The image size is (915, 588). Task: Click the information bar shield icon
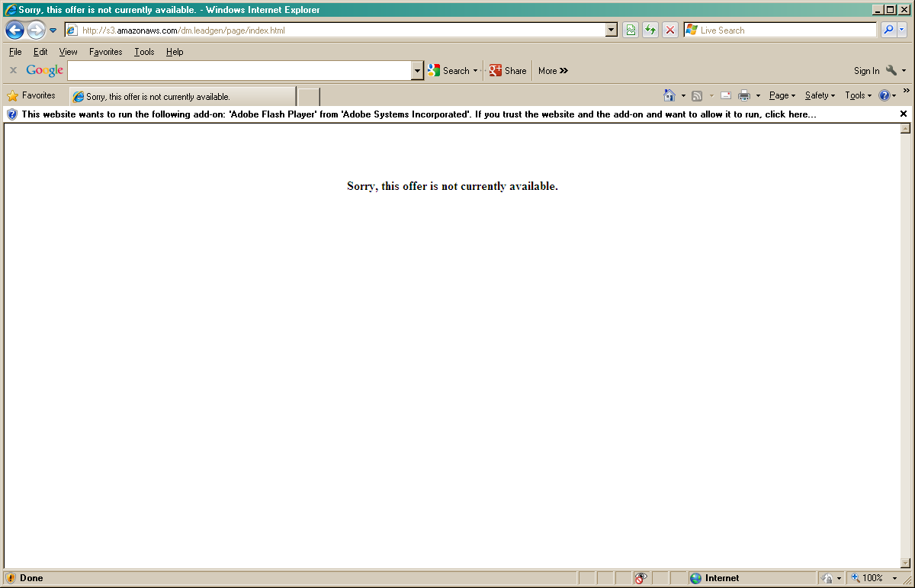(x=11, y=114)
